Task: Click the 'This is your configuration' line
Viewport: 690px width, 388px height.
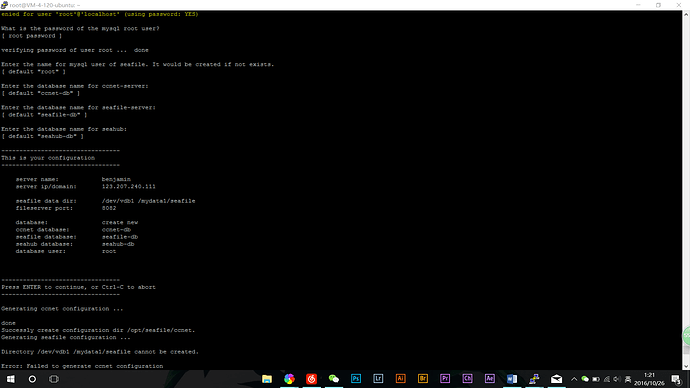Action: tap(48, 158)
